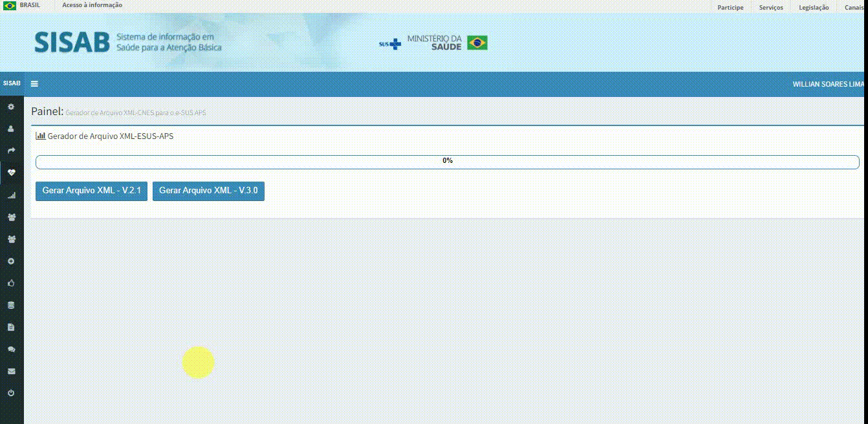Open the BRASIL link in top bar
The width and height of the screenshot is (868, 424).
point(30,5)
